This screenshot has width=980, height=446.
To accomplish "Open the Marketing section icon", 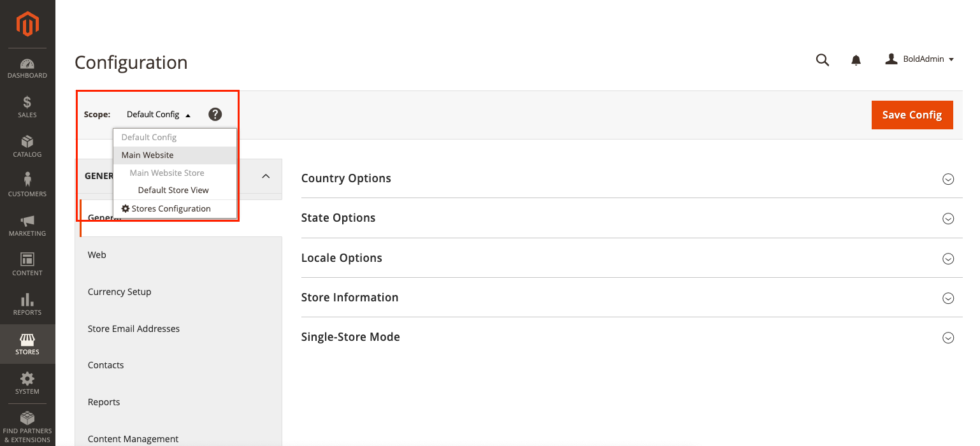I will click(x=27, y=226).
